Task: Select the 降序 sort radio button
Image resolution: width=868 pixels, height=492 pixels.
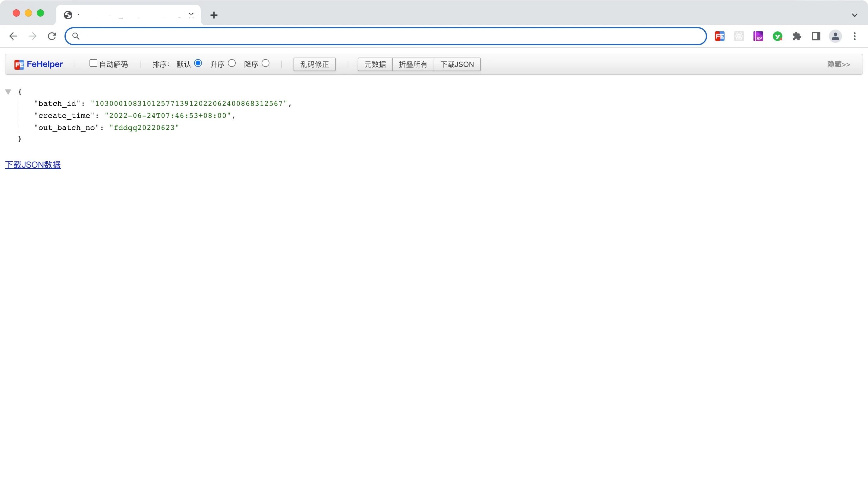Action: coord(266,63)
